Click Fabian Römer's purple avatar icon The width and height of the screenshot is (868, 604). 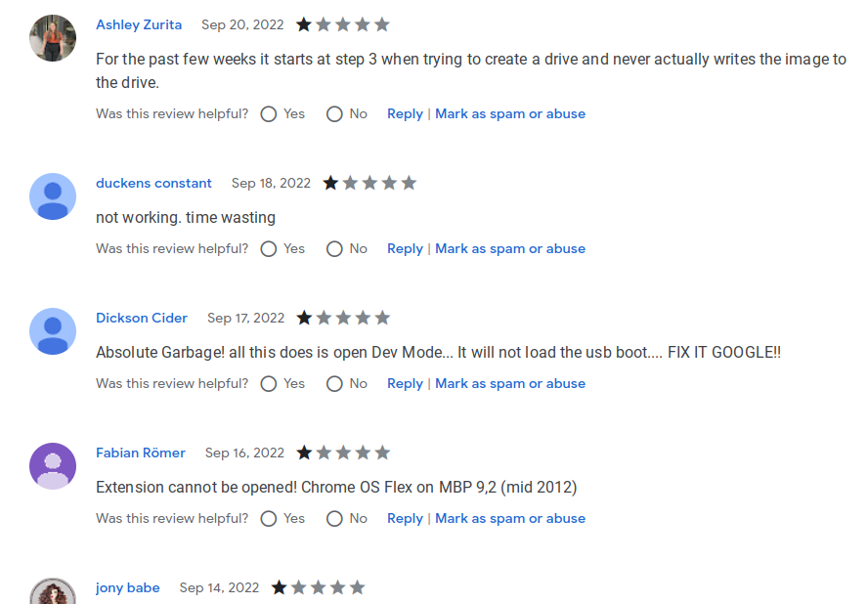pyautogui.click(x=53, y=466)
